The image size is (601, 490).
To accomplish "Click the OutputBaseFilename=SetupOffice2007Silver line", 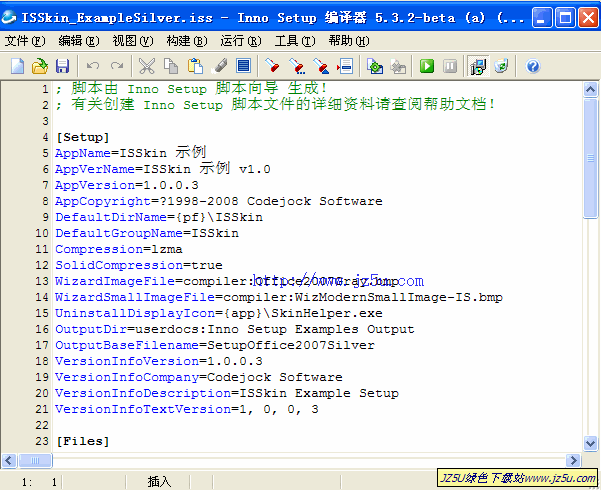I will [215, 345].
